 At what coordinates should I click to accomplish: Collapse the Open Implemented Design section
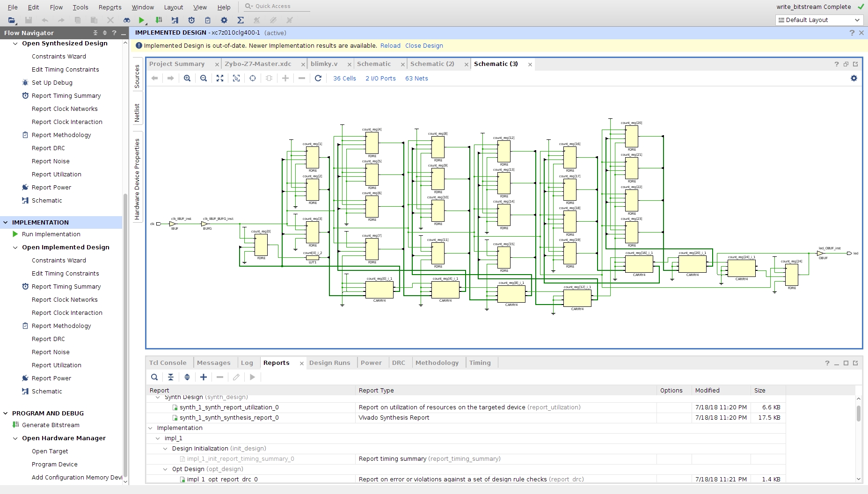click(x=15, y=247)
